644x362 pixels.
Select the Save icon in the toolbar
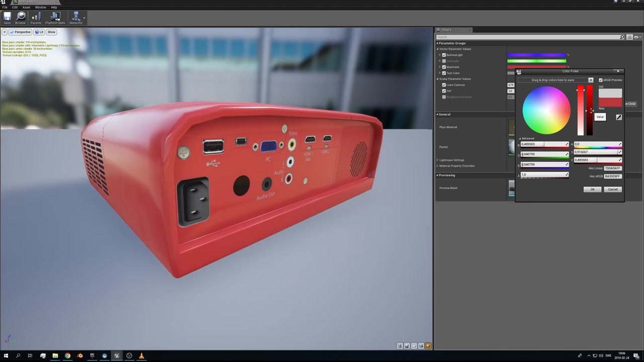[x=7, y=19]
